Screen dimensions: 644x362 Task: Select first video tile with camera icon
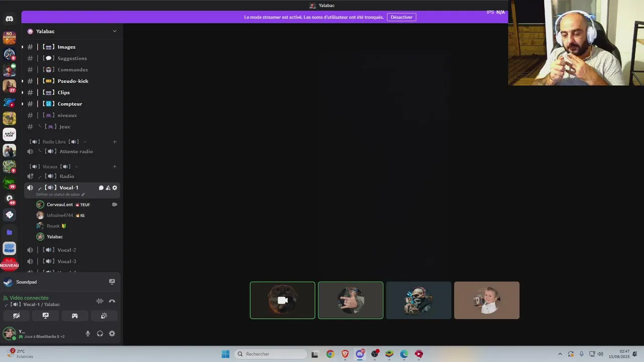(283, 300)
